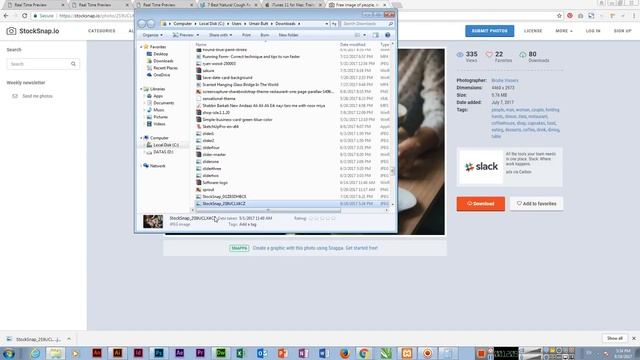Open CATEGORIES in StockSnap navigation
Screen dimensions: 640x360
tap(102, 31)
